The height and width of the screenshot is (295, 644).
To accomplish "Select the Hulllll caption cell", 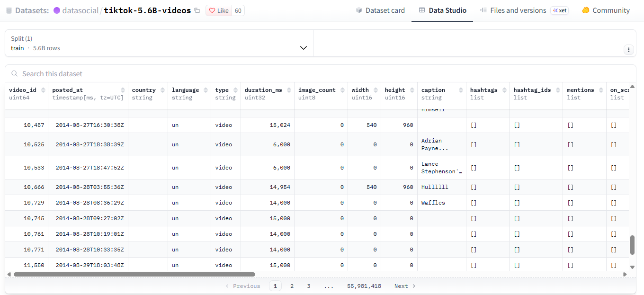I will pyautogui.click(x=442, y=187).
